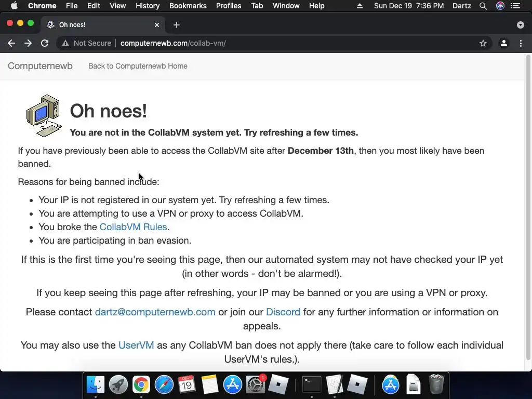
Task: Open the Profiles menu
Action: [x=229, y=6]
